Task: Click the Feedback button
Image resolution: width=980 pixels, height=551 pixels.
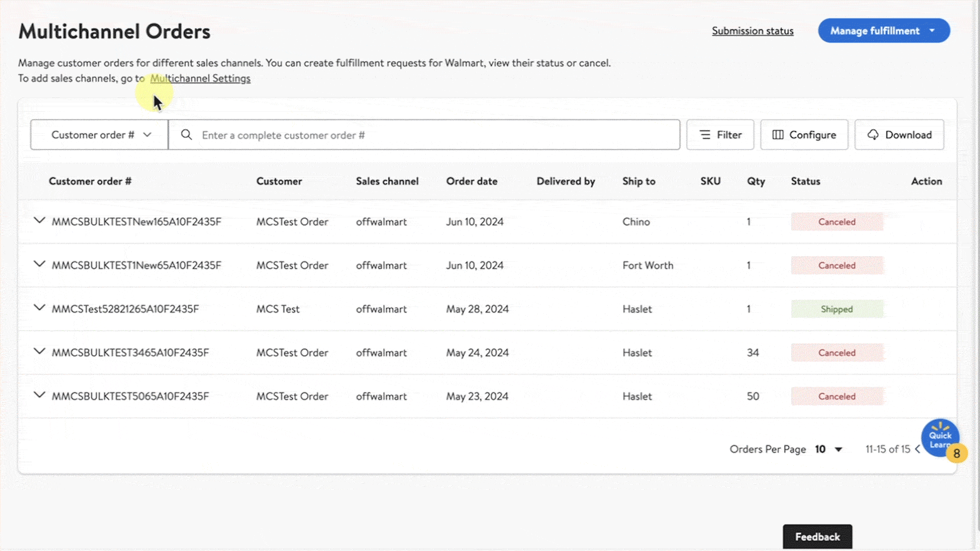Action: click(817, 537)
